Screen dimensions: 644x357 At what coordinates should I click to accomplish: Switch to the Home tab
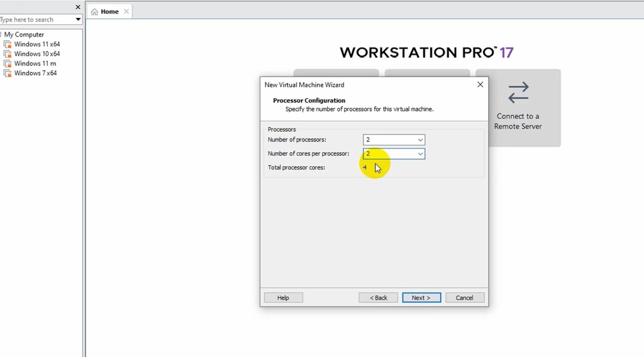coord(109,12)
